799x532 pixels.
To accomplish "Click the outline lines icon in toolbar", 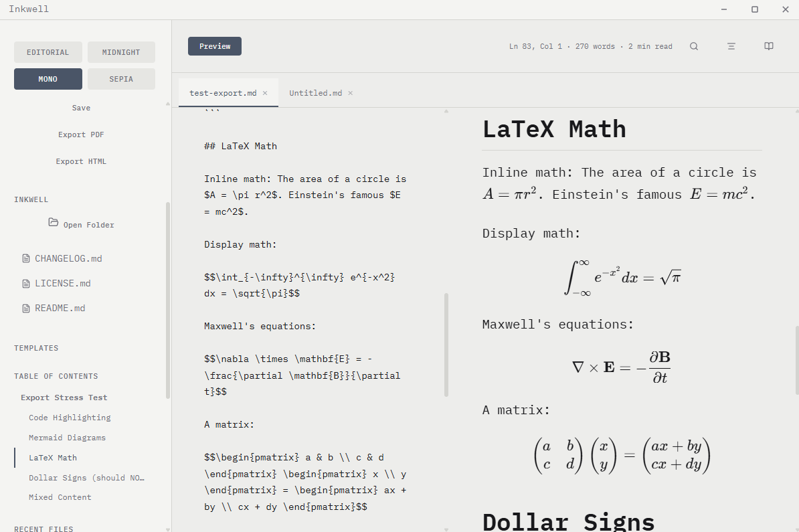I will pyautogui.click(x=731, y=46).
